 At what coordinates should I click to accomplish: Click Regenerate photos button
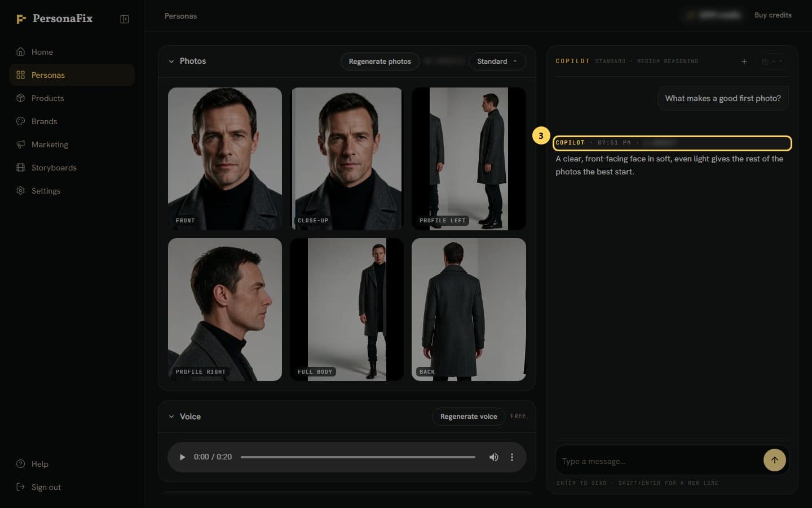coord(380,62)
